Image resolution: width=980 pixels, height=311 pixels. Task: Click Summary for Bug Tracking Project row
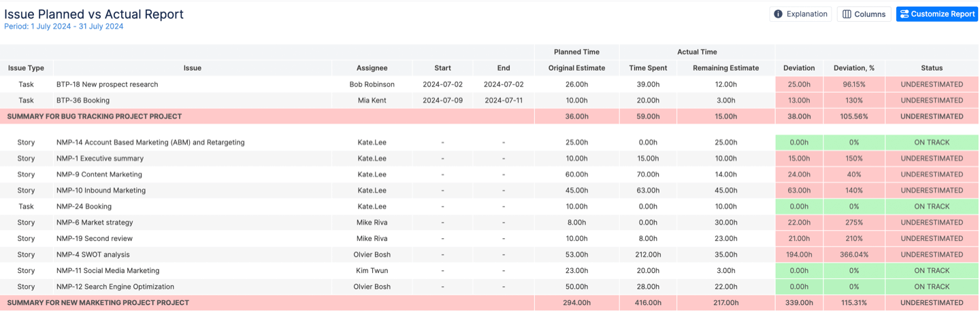point(95,116)
